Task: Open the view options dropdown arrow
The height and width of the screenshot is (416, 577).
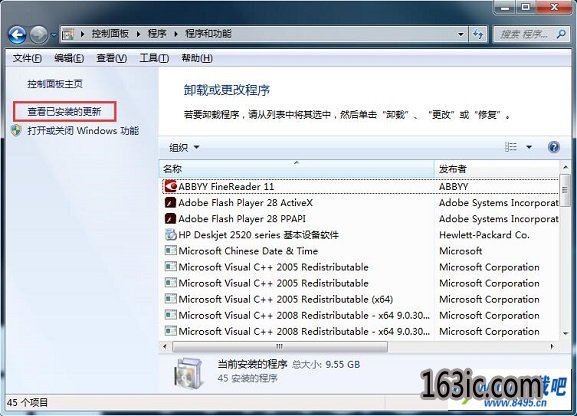Action: tap(529, 147)
